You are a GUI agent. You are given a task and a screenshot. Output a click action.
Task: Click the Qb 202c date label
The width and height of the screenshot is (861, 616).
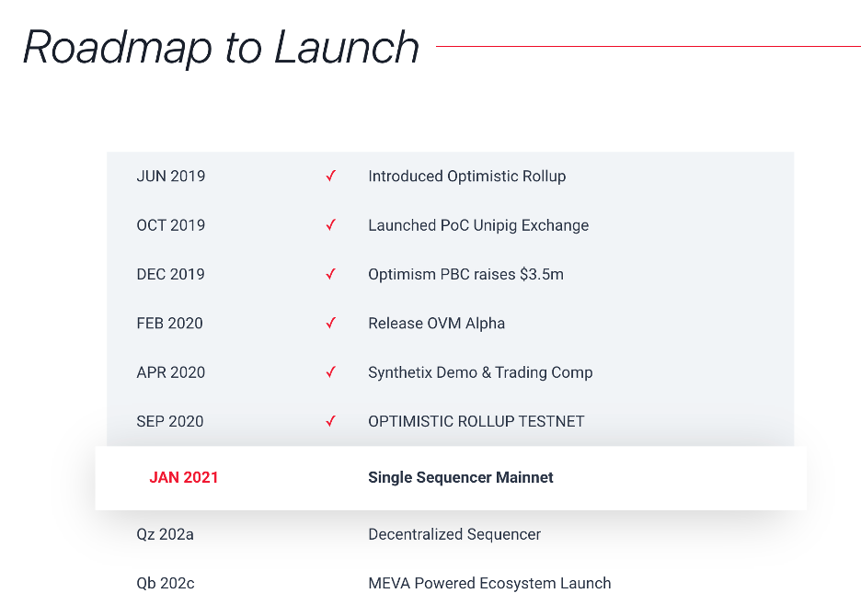tap(166, 584)
